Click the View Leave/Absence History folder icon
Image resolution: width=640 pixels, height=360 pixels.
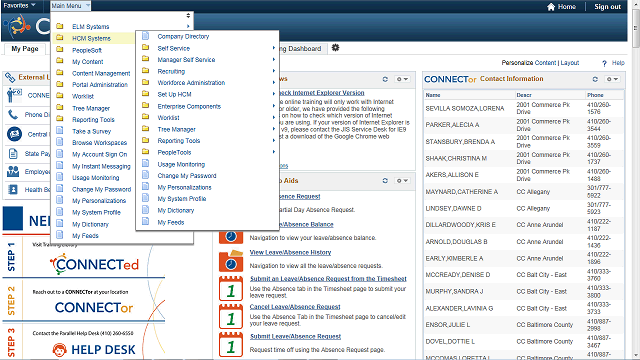[x=231, y=260]
